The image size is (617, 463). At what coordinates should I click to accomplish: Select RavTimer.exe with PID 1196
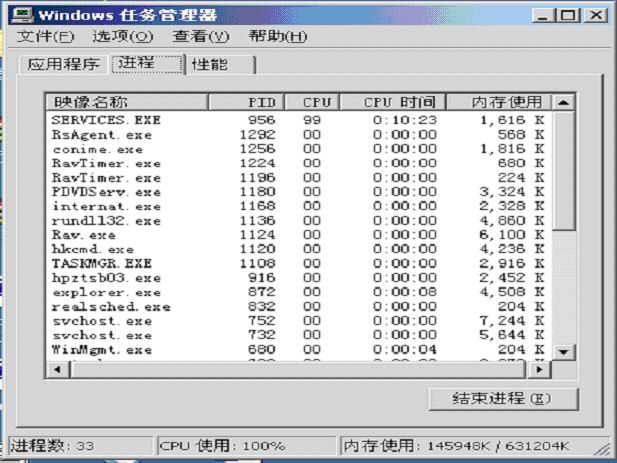click(x=299, y=177)
